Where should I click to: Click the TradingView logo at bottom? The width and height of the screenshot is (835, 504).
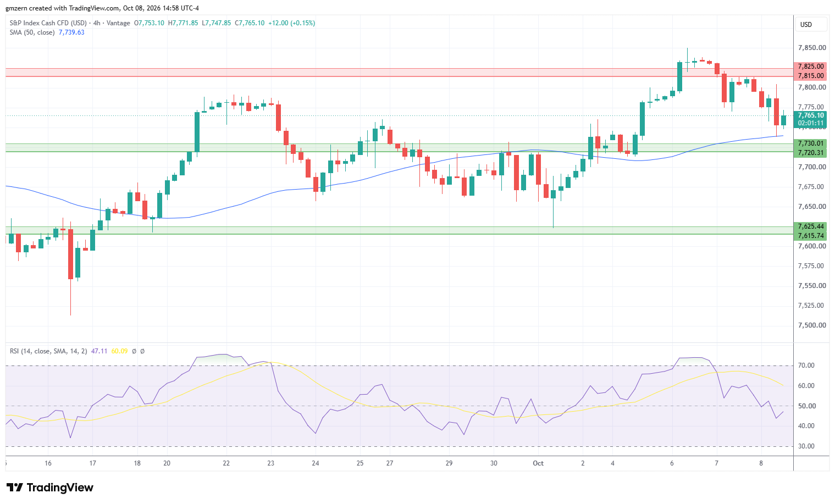click(49, 488)
